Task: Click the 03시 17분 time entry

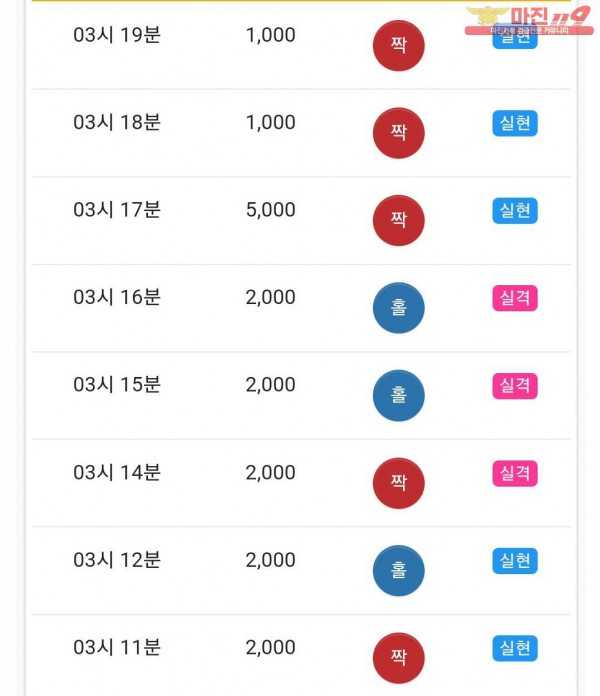Action: [x=117, y=210]
